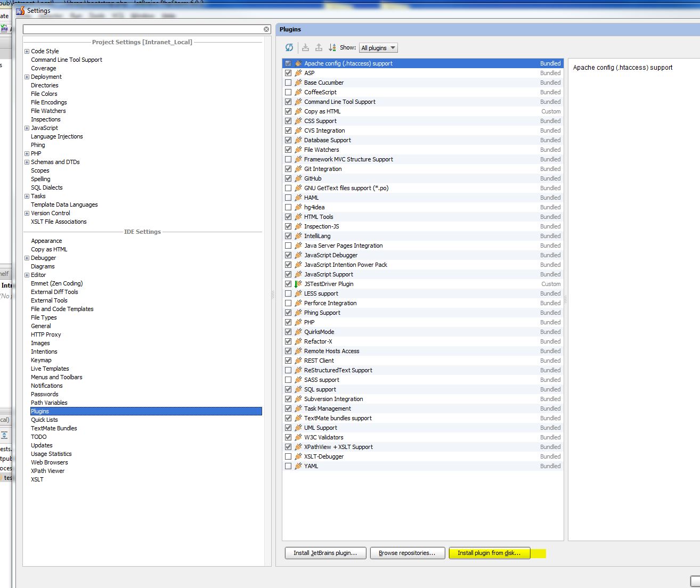Viewport: 700px width, 588px height.
Task: Open the Appearance IDE settings
Action: (46, 241)
